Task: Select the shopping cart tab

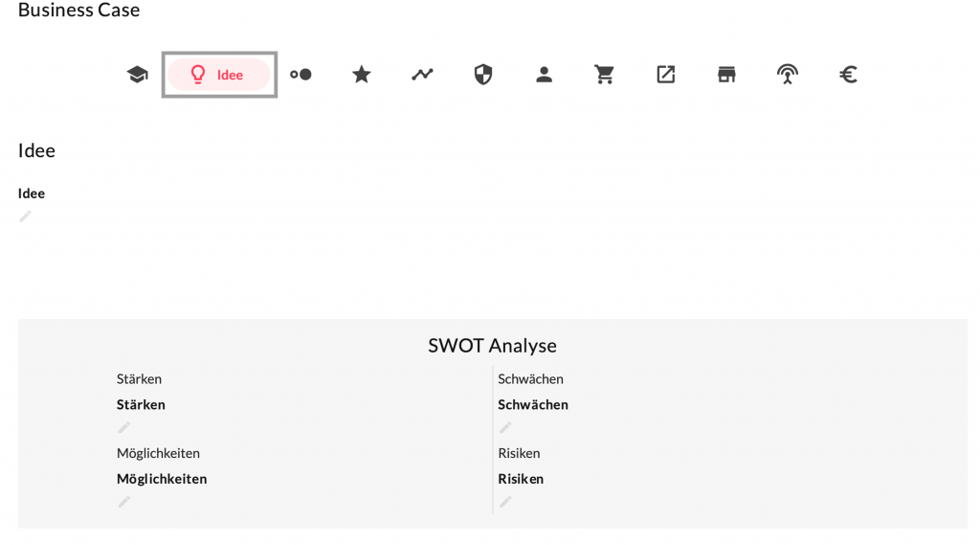Action: [x=605, y=75]
